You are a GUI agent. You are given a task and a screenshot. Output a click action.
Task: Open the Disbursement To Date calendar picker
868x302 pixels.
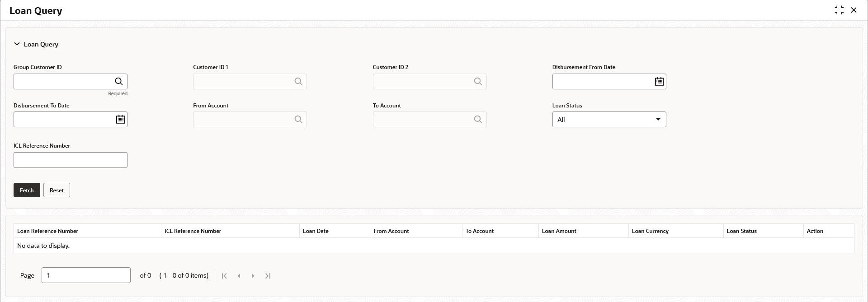(x=120, y=120)
